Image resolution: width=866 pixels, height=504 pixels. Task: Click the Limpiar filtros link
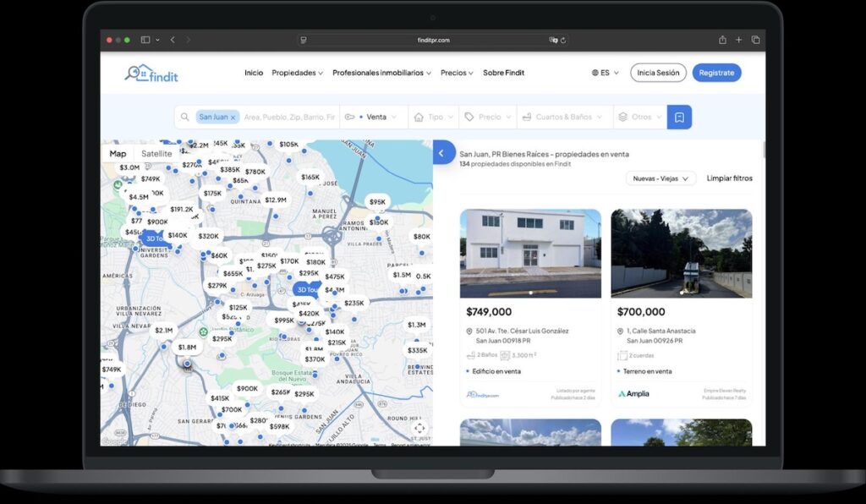point(728,178)
